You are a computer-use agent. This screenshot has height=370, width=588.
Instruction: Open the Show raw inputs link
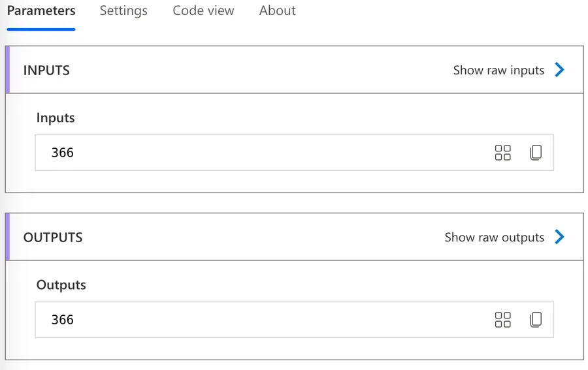498,70
